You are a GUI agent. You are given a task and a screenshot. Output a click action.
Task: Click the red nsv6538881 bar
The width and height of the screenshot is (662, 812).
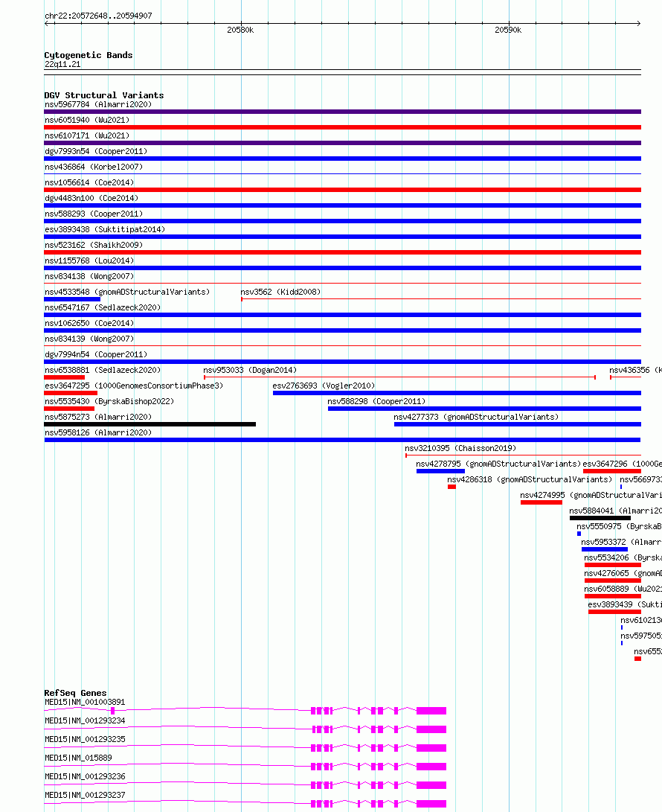coord(64,377)
